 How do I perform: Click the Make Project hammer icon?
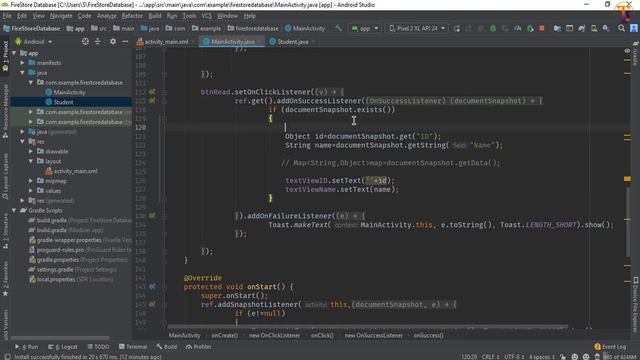point(338,28)
